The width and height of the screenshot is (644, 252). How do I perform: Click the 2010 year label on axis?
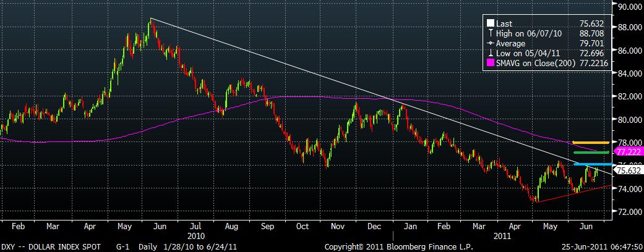[x=197, y=235]
